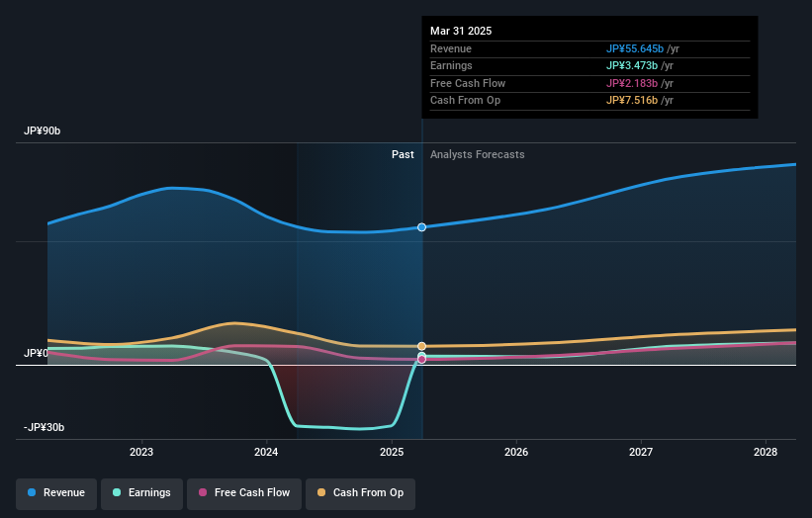Click the 2024 x-axis label
This screenshot has width=812, height=518.
pyautogui.click(x=266, y=453)
